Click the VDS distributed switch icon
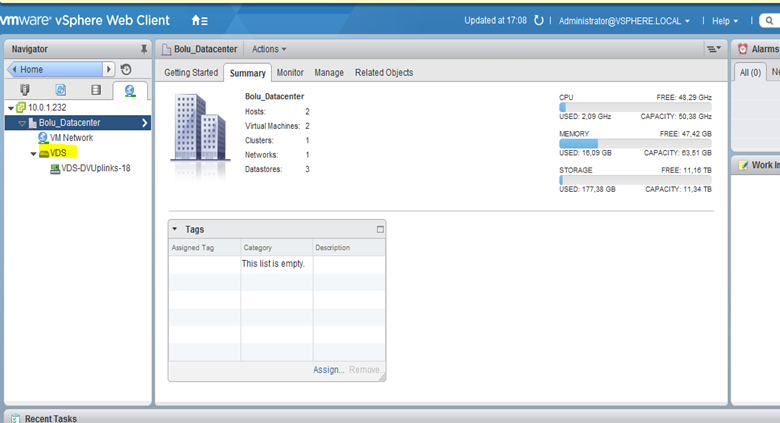This screenshot has width=780, height=423. pos(44,153)
